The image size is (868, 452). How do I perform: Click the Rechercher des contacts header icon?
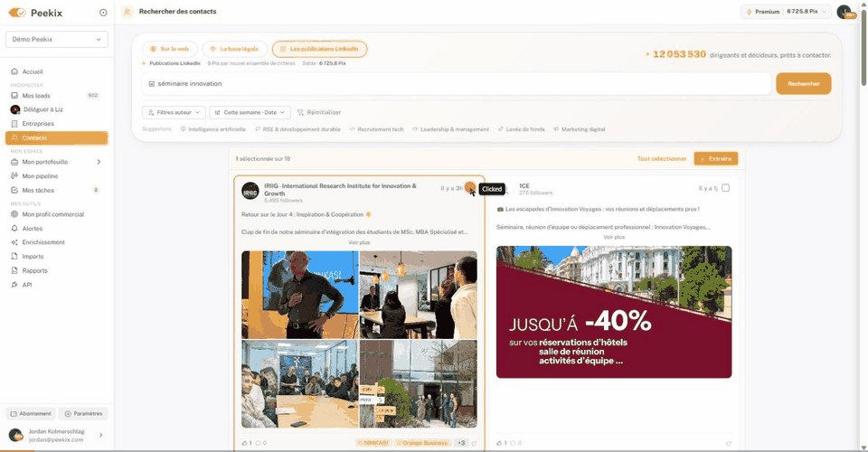(x=127, y=12)
